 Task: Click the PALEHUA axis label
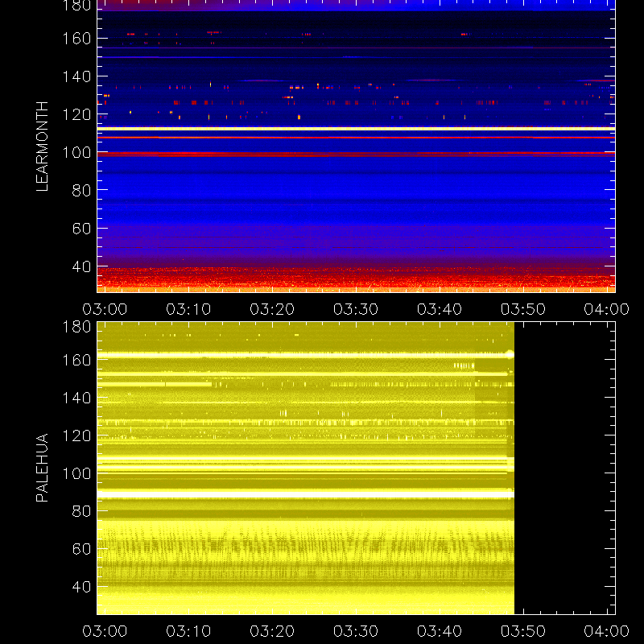click(43, 468)
